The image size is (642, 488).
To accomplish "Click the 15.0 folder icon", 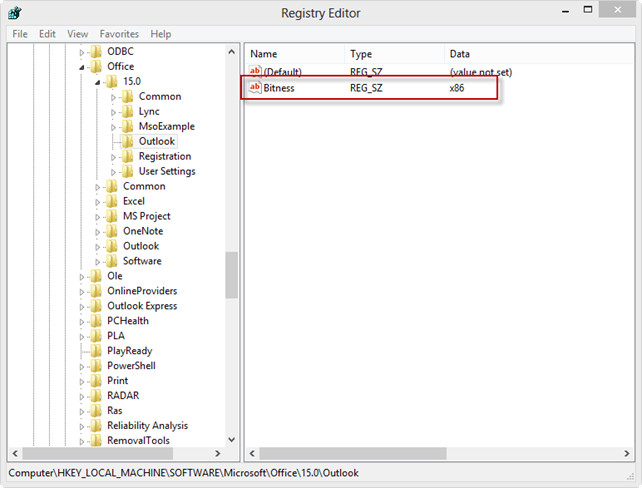I will pos(112,81).
